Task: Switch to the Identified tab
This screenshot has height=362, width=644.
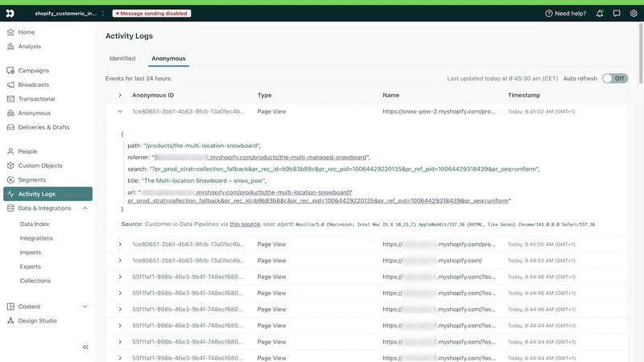Action: (x=122, y=58)
